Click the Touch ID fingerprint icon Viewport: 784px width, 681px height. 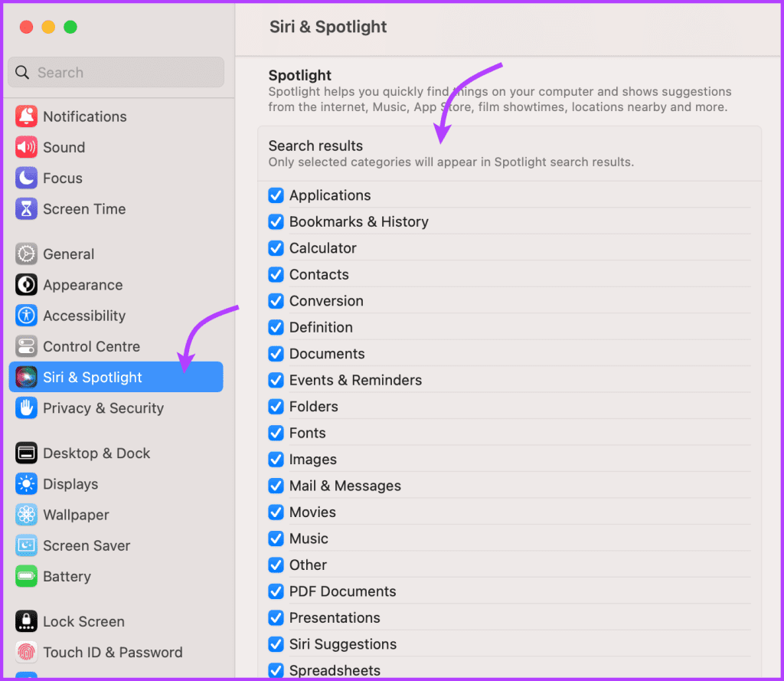[26, 653]
